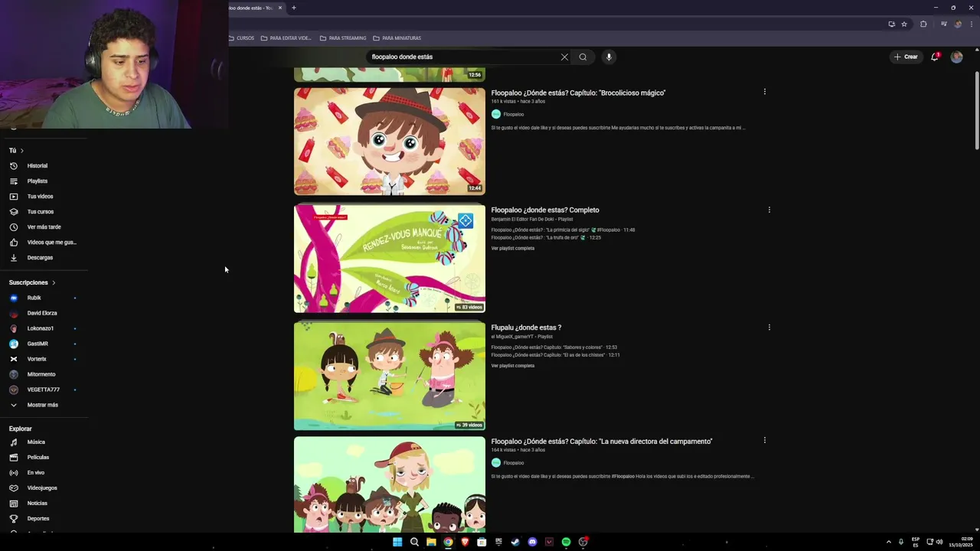Open the CURSOS bookmarks folder

coord(241,38)
